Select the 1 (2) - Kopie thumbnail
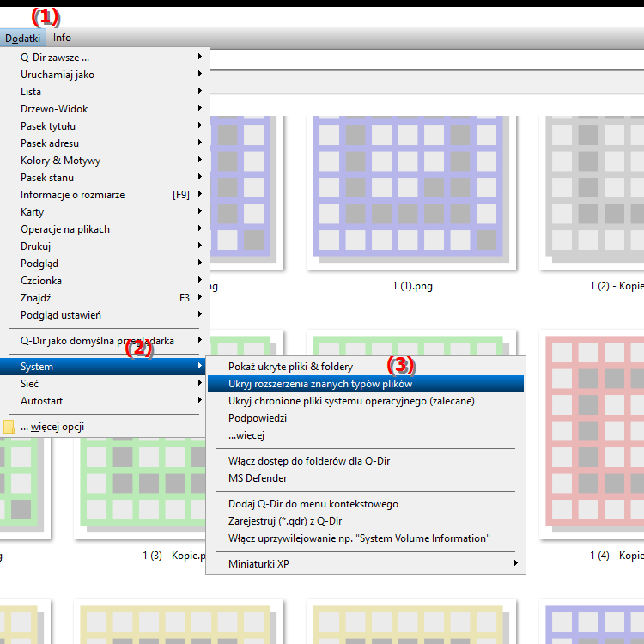 pyautogui.click(x=592, y=192)
